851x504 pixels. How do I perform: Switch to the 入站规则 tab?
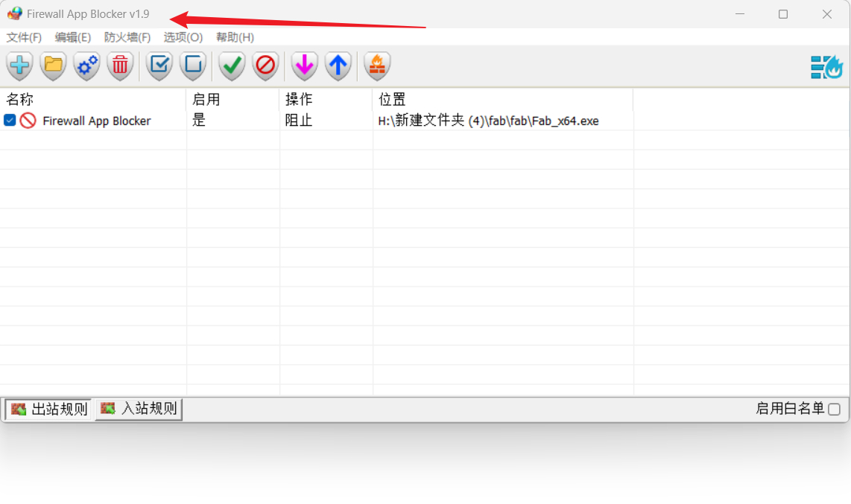coord(139,409)
